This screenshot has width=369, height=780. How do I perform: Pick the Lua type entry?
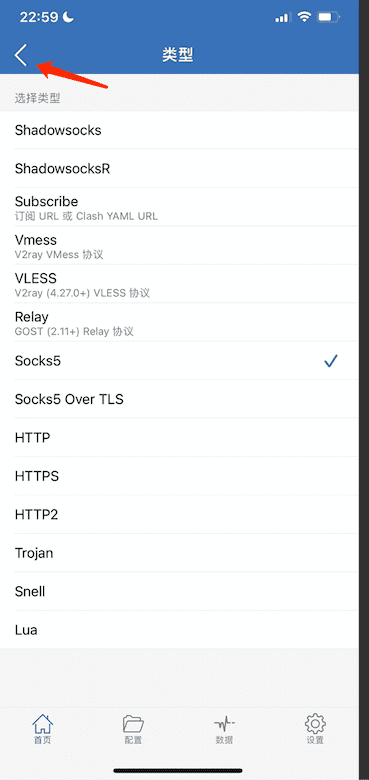click(x=179, y=630)
